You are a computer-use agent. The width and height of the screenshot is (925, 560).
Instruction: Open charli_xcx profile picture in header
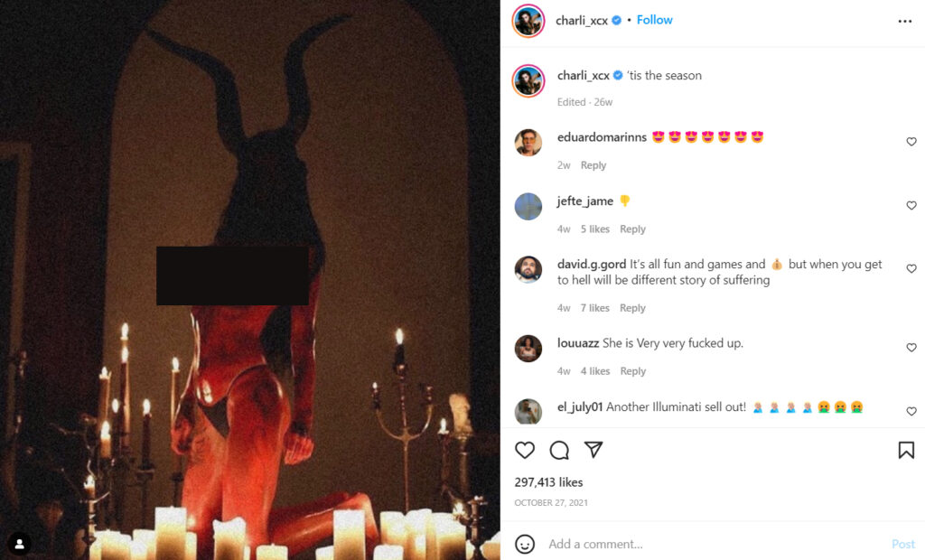(x=528, y=21)
